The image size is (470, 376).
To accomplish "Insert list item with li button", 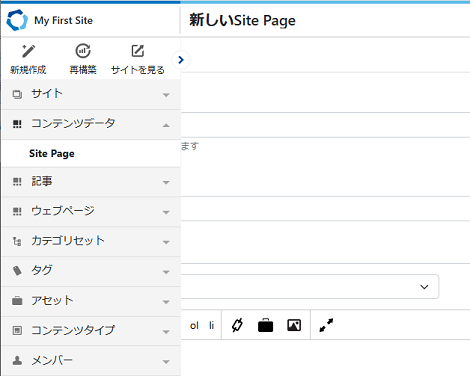I will [x=211, y=325].
